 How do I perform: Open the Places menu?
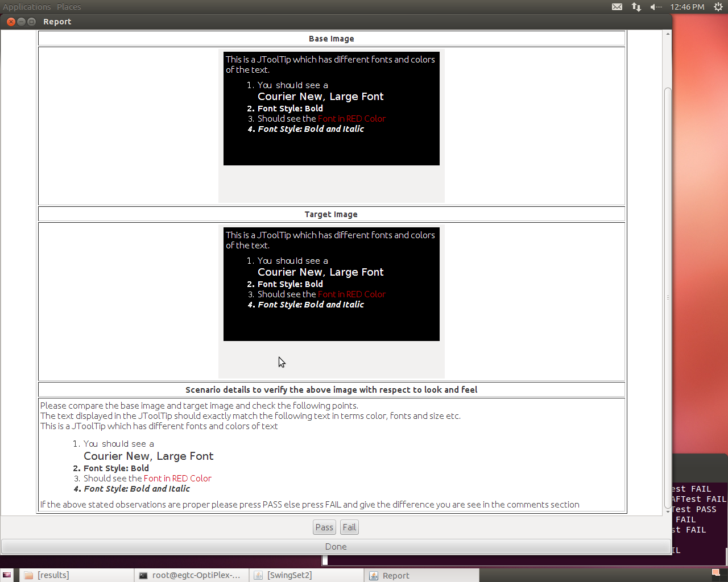pos(69,7)
